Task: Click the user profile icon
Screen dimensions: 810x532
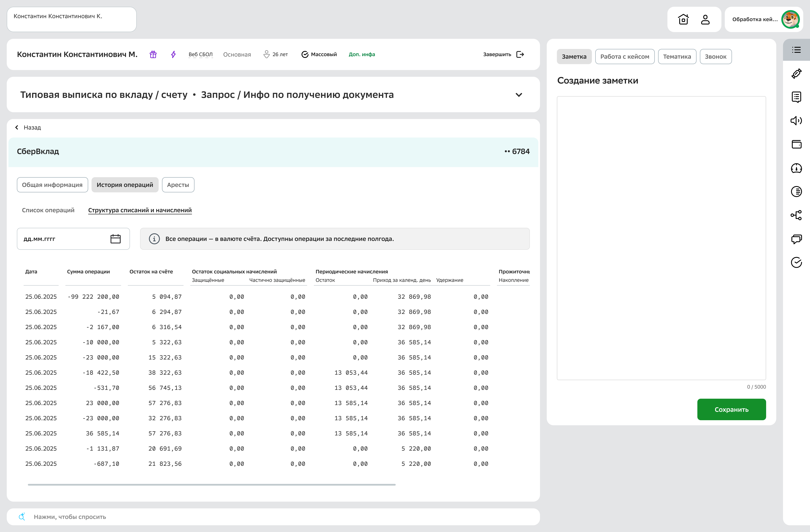Action: coord(705,19)
